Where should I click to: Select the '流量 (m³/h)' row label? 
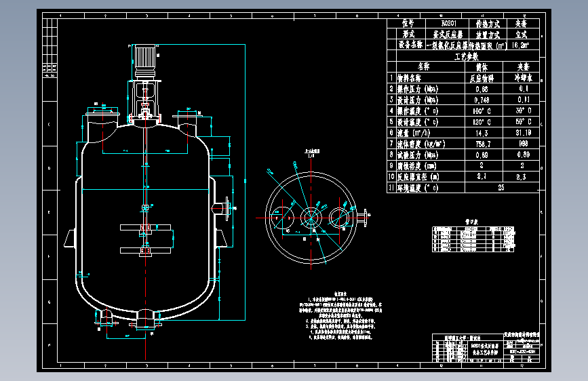pos(414,133)
